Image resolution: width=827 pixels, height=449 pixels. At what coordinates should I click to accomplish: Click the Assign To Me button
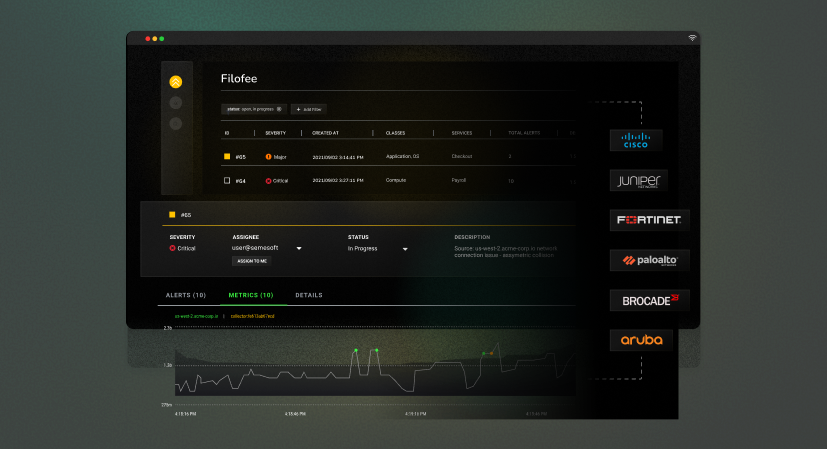click(252, 261)
